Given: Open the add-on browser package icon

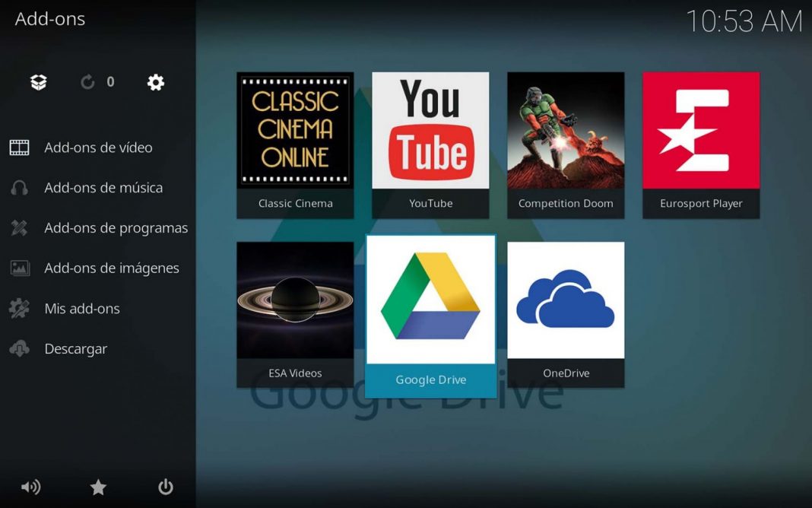Looking at the screenshot, I should pyautogui.click(x=38, y=82).
